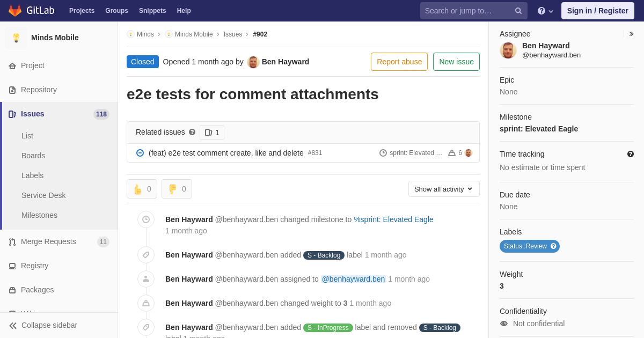Open Milestones in sidebar submenu
Viewport: 644px width, 338px height.
click(x=39, y=215)
